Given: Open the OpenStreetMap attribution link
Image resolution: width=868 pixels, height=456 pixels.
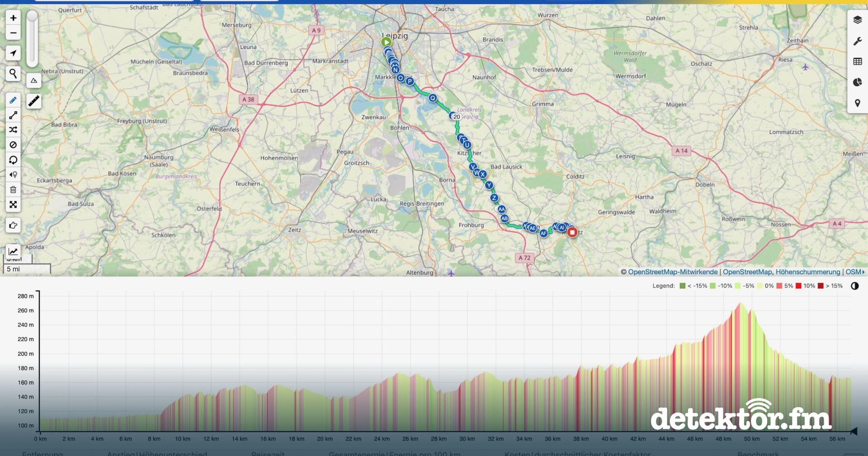Looking at the screenshot, I should coord(747,272).
